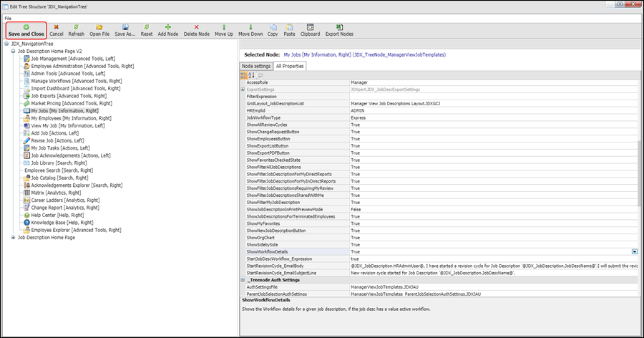
Task: Click the Refresh toolbar icon
Action: click(76, 30)
